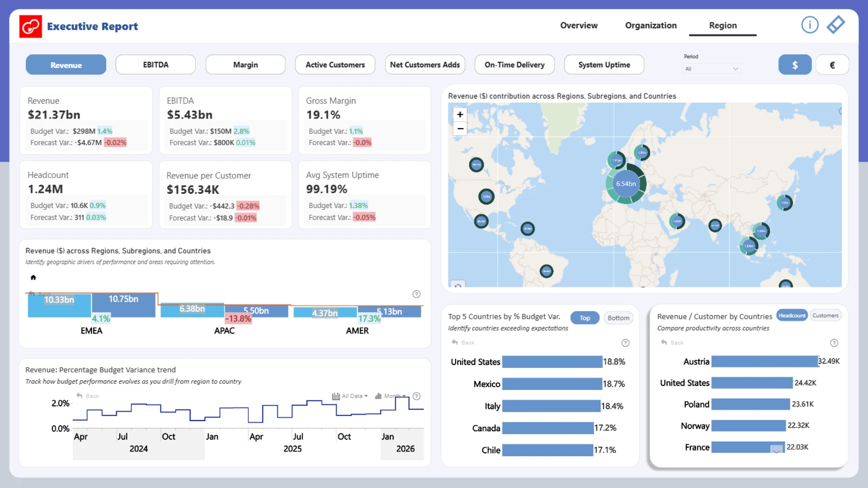Click the Executive Report red logo
Image resolution: width=868 pixels, height=488 pixels.
31,26
